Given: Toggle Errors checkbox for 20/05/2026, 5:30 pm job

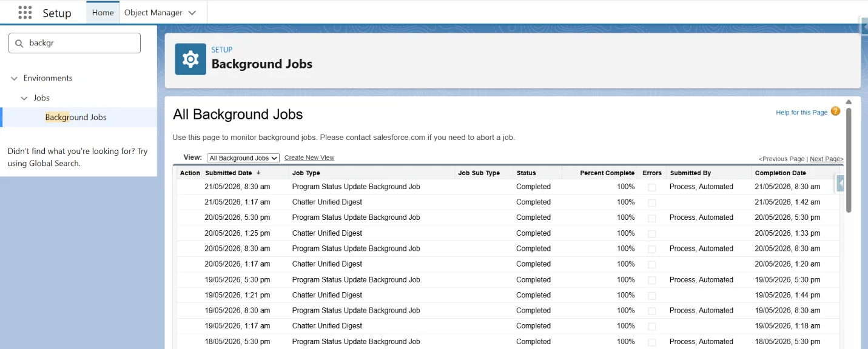Looking at the screenshot, I should pos(651,218).
